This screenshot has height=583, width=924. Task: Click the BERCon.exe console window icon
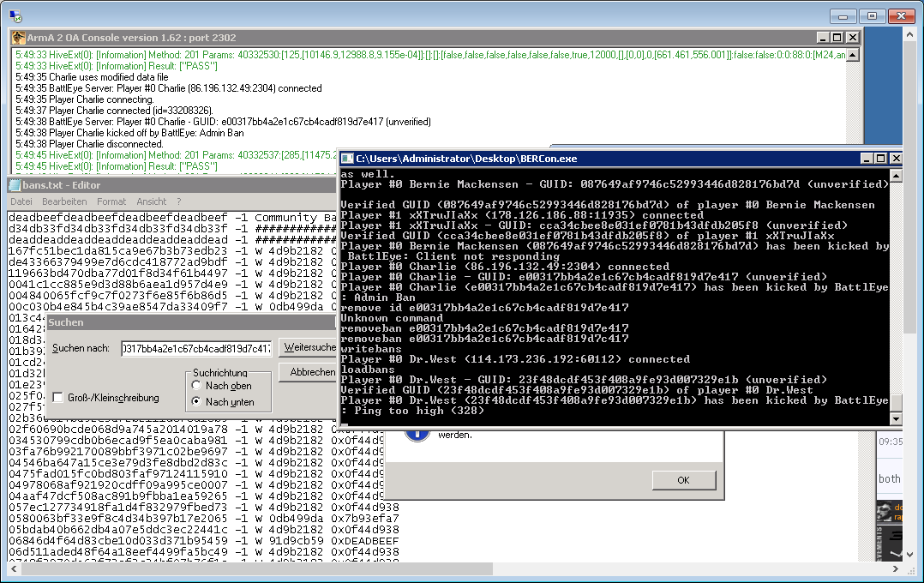(x=348, y=159)
